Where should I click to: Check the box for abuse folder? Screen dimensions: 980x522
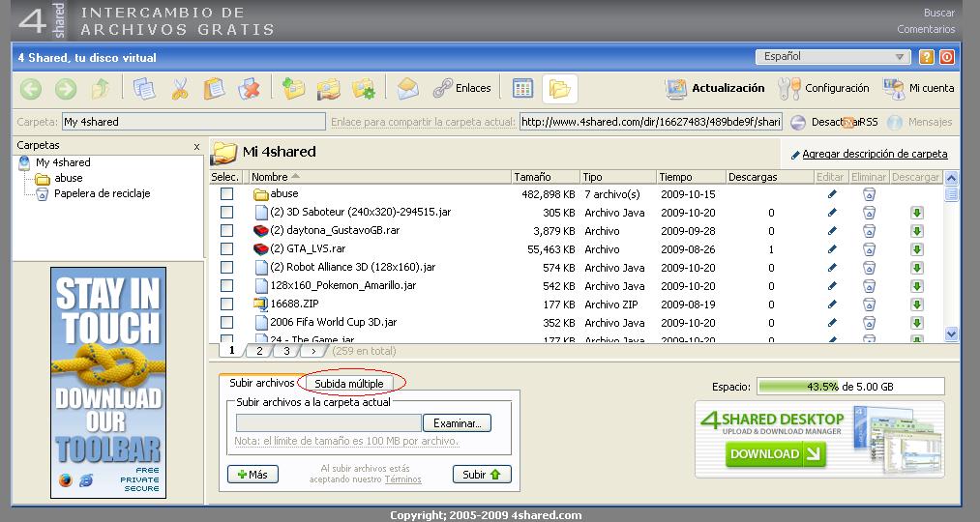pos(227,194)
